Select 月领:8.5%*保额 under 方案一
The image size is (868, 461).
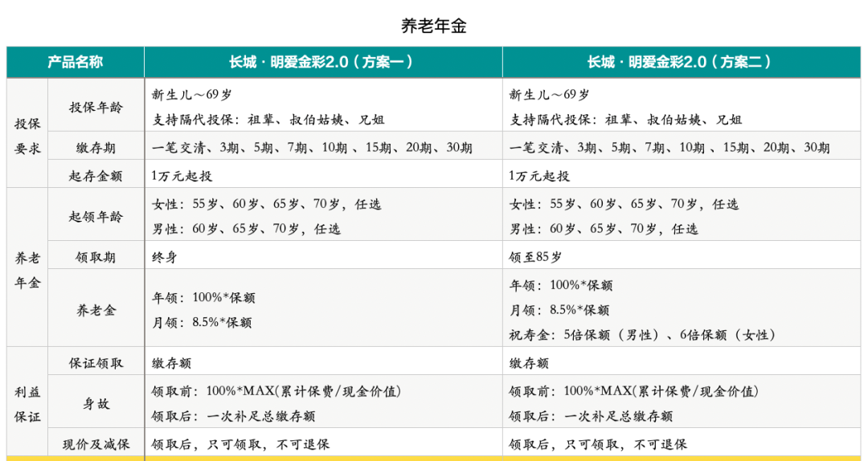(x=202, y=322)
